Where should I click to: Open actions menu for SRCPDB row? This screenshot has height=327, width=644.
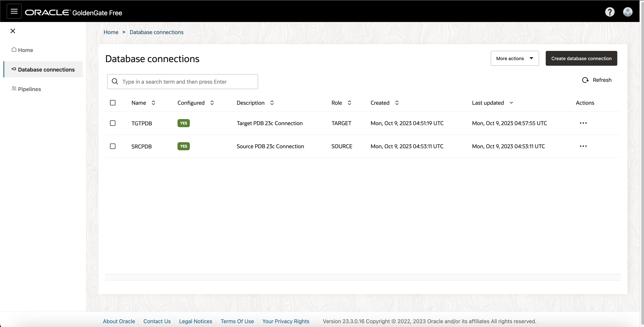pos(583,146)
